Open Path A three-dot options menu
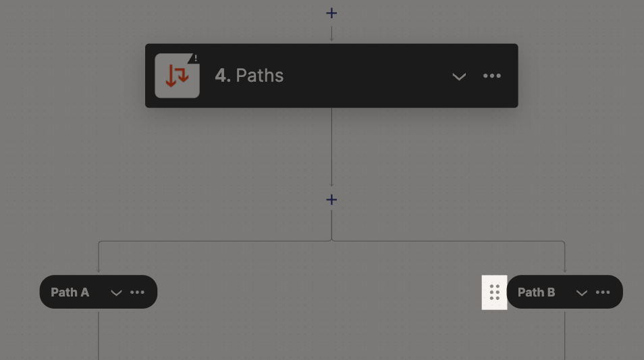 [x=137, y=292]
